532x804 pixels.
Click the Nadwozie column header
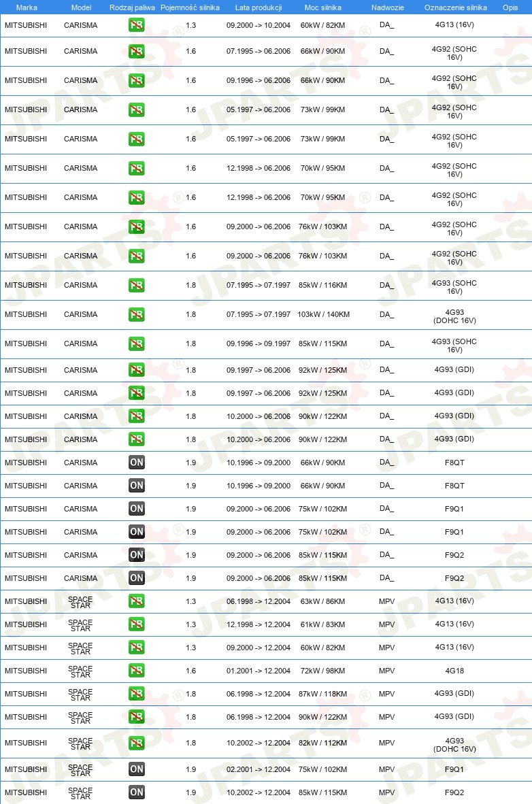click(x=387, y=7)
